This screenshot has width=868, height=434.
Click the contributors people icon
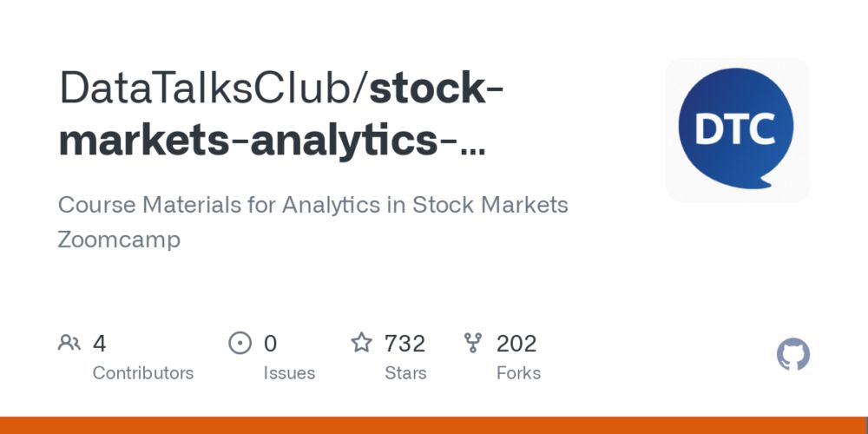pyautogui.click(x=69, y=343)
